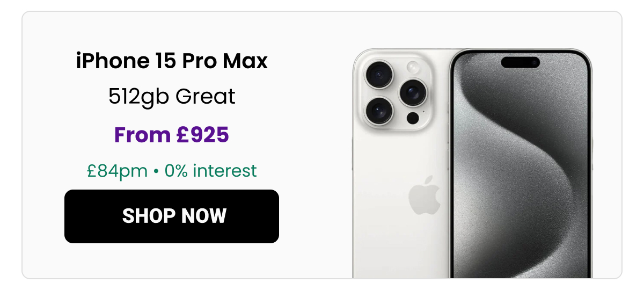This screenshot has width=644, height=290.
Task: Click the Apple logo on phone back
Action: (424, 195)
